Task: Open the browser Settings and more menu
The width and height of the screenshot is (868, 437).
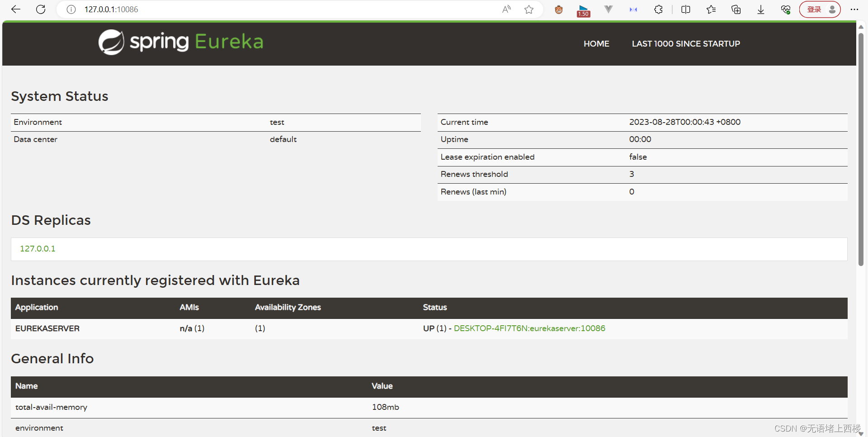Action: (854, 9)
